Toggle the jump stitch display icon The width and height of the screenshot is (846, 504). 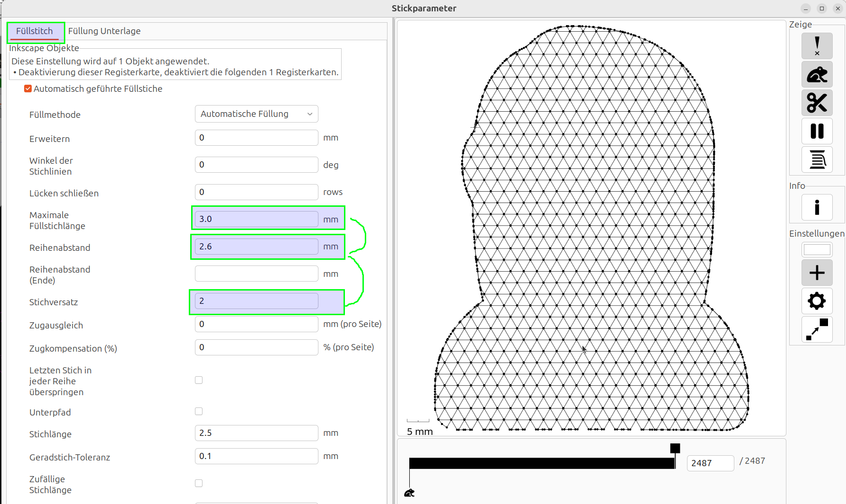click(x=817, y=74)
